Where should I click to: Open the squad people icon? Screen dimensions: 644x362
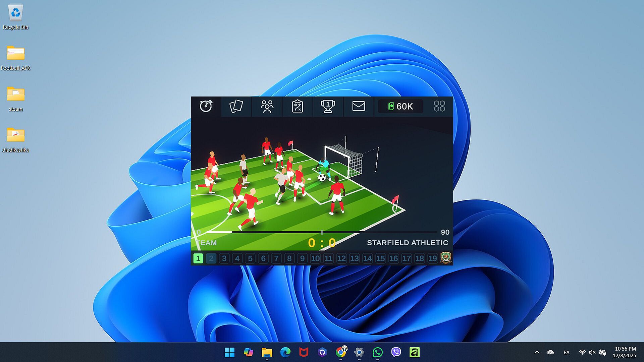click(x=267, y=106)
